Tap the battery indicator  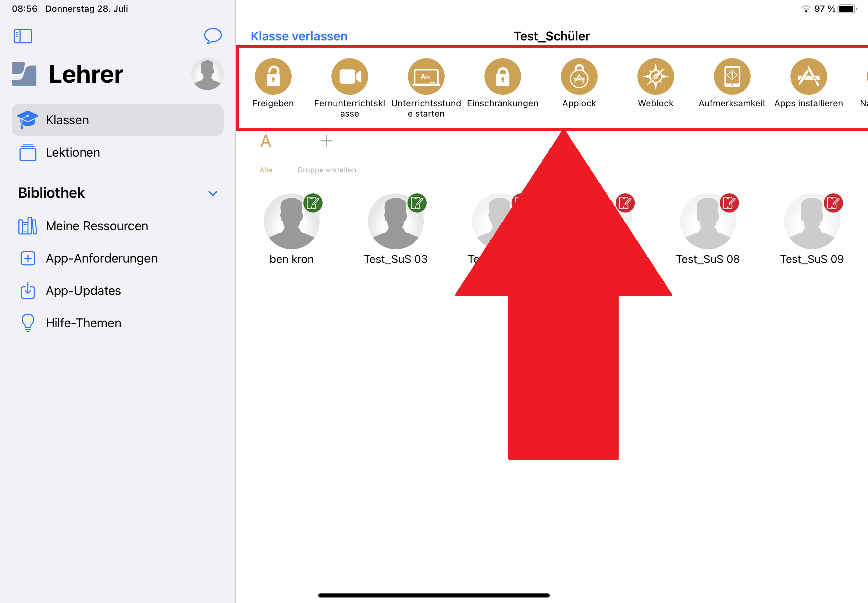pos(847,9)
